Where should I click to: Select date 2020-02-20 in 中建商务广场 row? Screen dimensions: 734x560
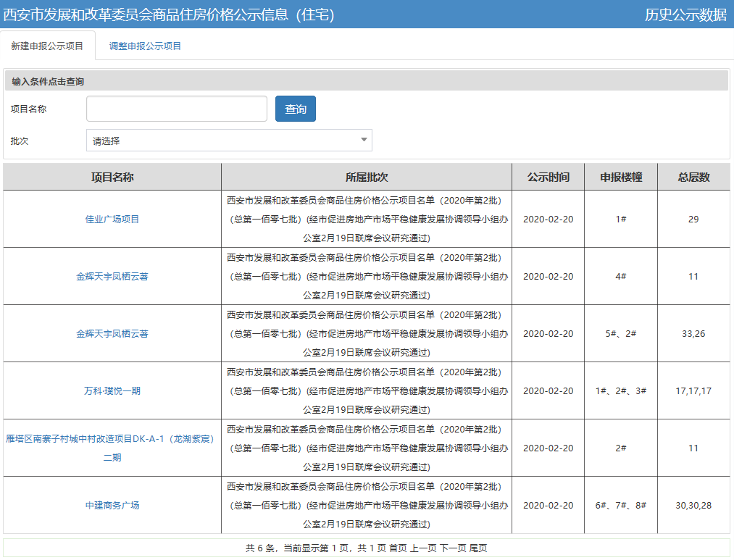coord(549,505)
